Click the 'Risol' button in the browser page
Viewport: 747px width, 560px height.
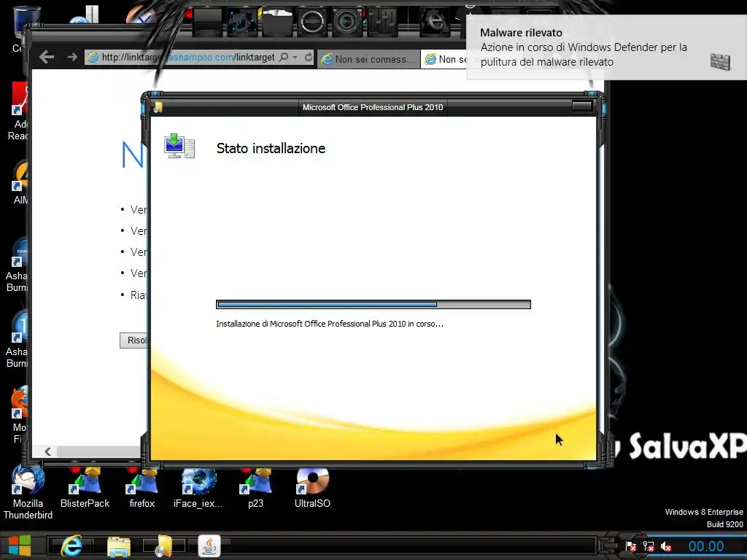point(134,341)
